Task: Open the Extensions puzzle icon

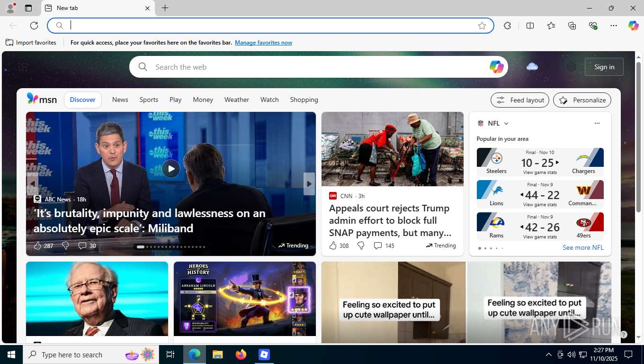Action: point(507,26)
